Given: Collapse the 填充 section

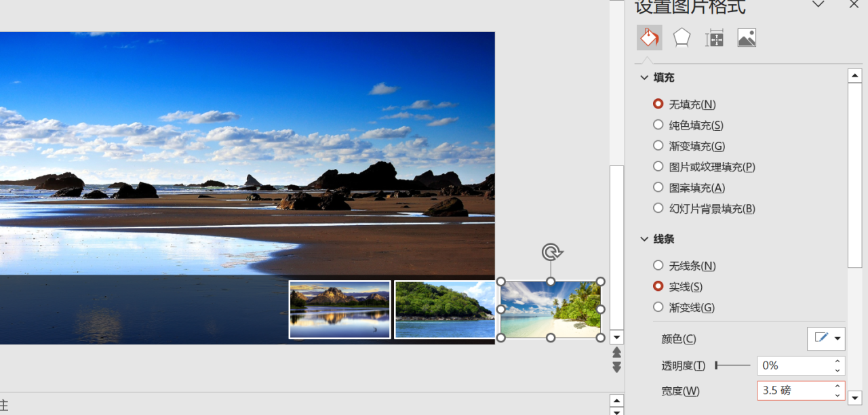Looking at the screenshot, I should 644,78.
